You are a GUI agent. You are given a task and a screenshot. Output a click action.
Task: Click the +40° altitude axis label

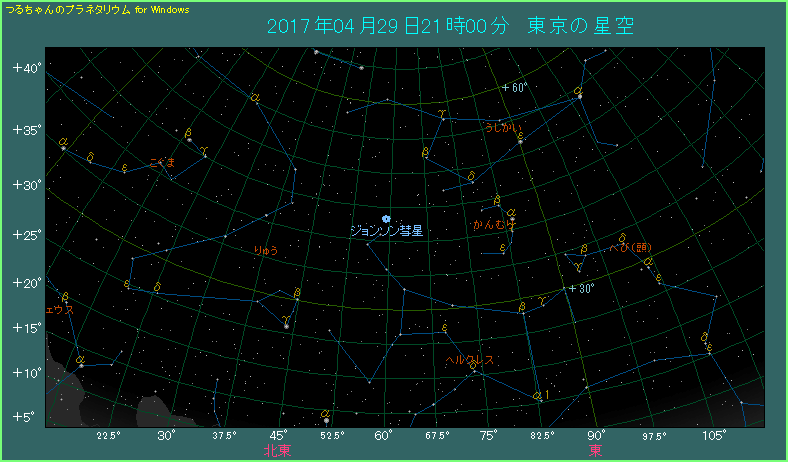tap(25, 68)
